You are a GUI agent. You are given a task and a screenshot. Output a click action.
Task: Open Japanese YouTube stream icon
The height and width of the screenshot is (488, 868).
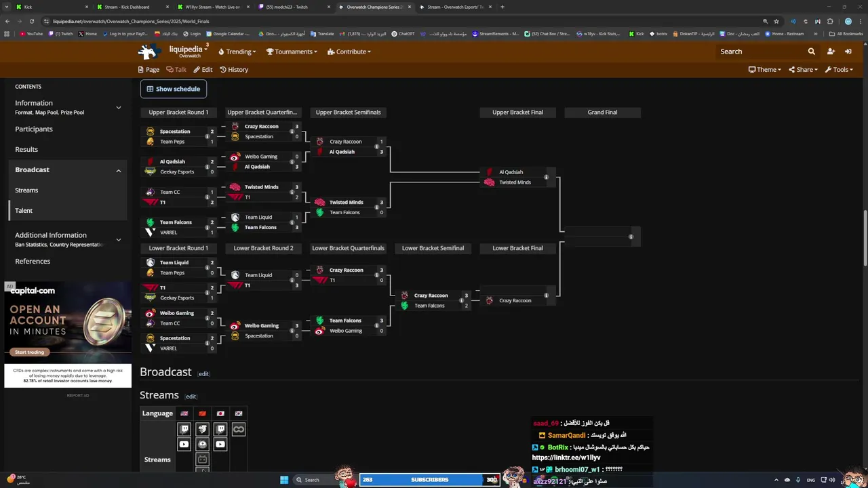tap(220, 445)
